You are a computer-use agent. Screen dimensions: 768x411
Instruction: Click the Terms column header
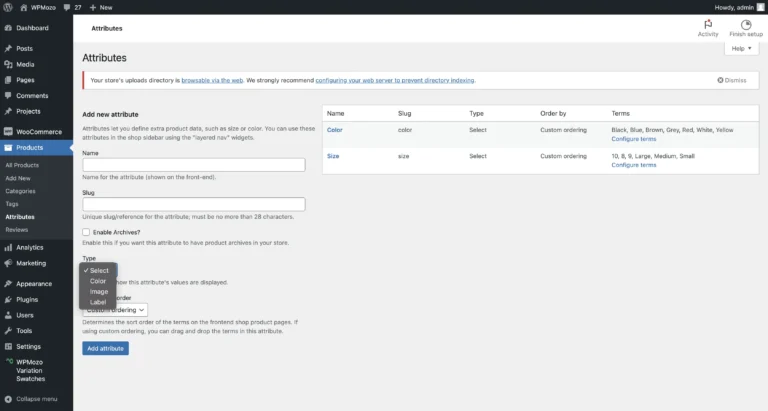[x=621, y=113]
